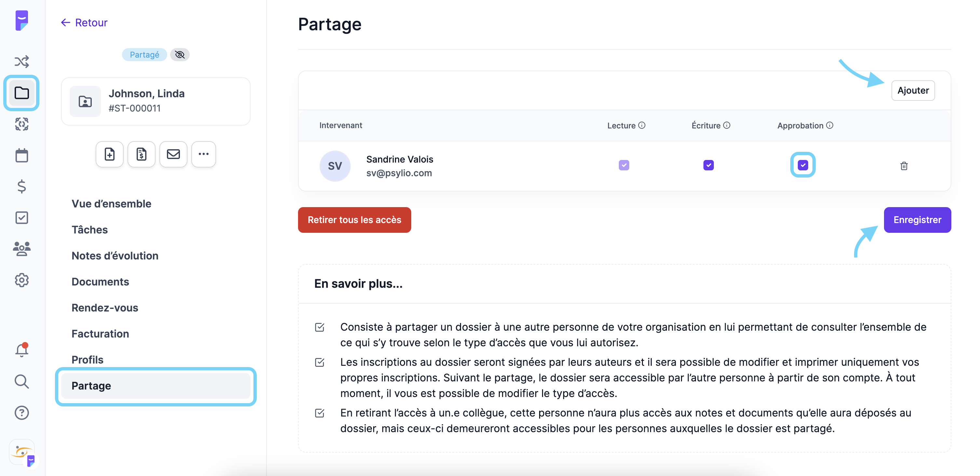
Task: Click the Partage page title
Action: coord(330,24)
